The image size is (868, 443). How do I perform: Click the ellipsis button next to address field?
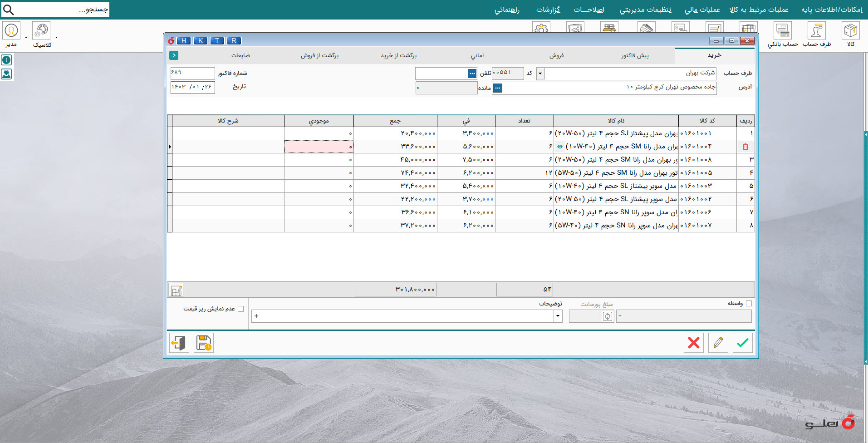click(x=498, y=88)
